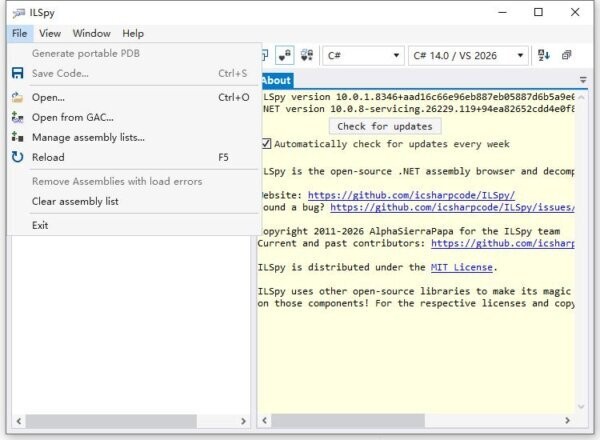Click the Open from GAC icon
The height and width of the screenshot is (440, 600).
pyautogui.click(x=17, y=117)
